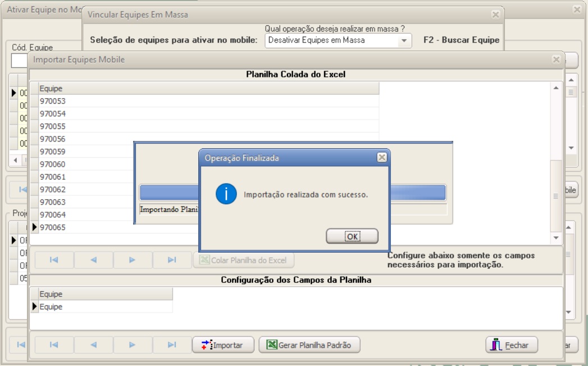
Task: Click OK in Operação Finalizada dialog
Action: click(352, 236)
